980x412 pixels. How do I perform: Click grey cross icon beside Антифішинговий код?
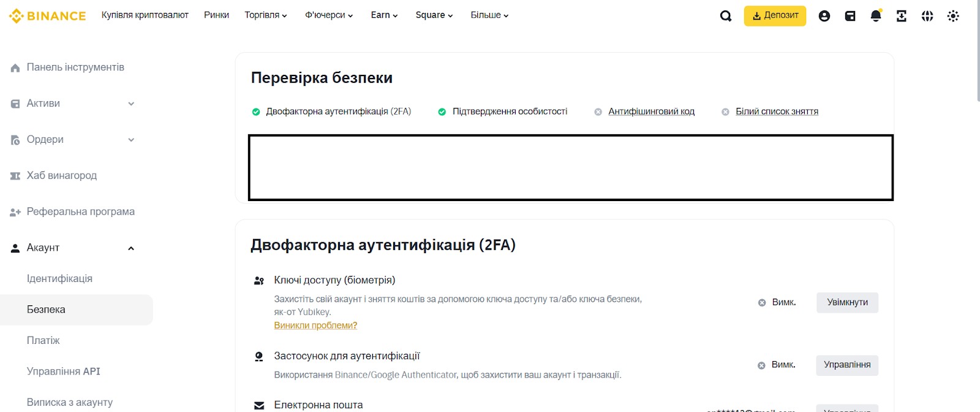pos(598,112)
